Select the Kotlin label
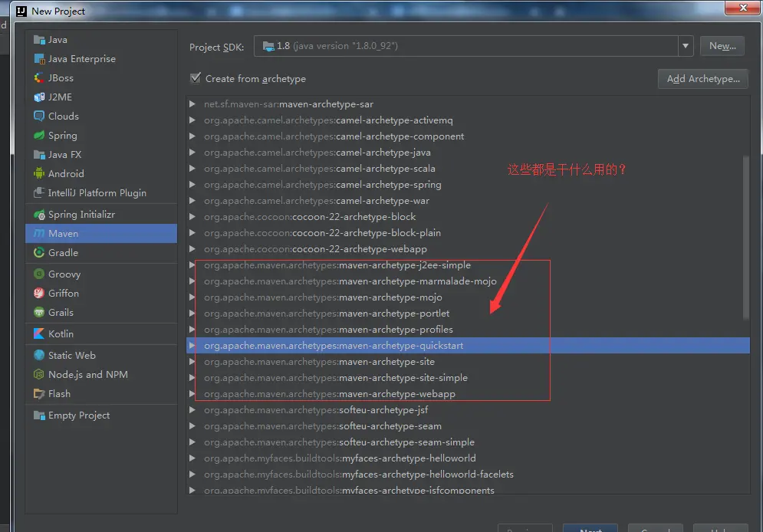The height and width of the screenshot is (532, 763). tap(61, 334)
